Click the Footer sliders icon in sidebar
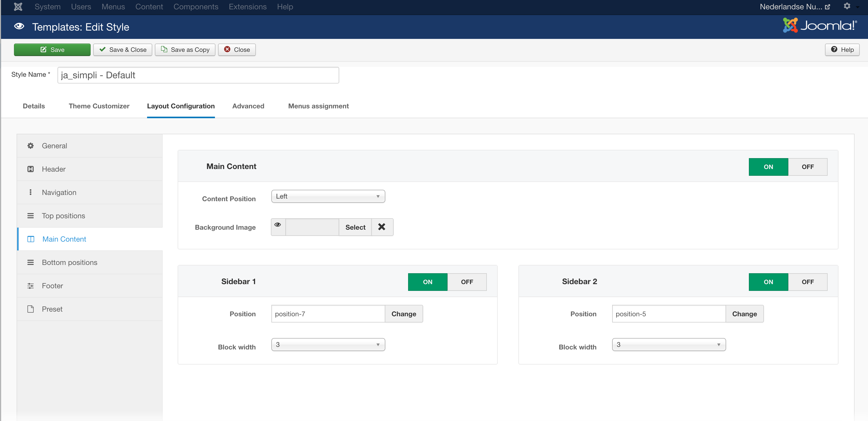 pyautogui.click(x=30, y=286)
